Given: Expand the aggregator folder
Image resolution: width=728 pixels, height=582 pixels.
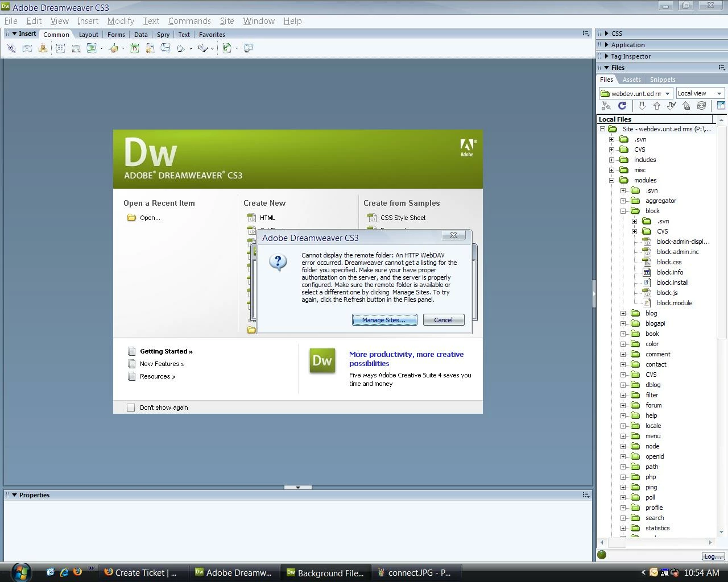Looking at the screenshot, I should click(x=623, y=201).
